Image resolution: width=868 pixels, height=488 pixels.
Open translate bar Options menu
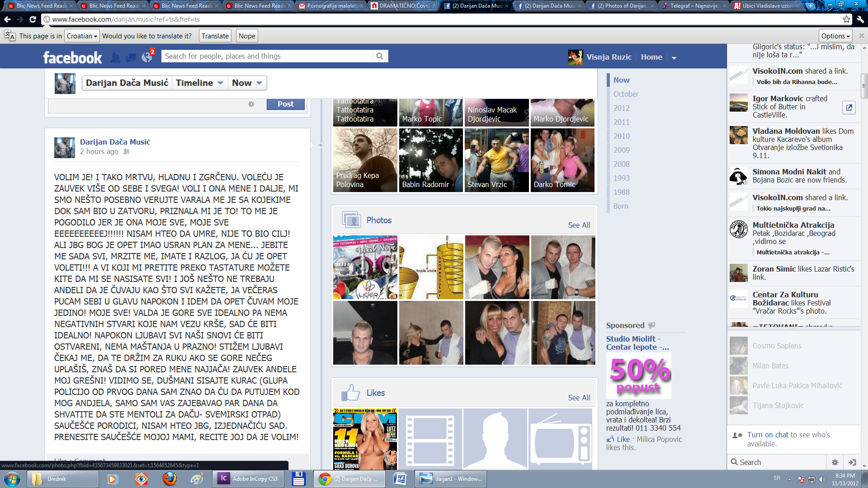pos(835,36)
